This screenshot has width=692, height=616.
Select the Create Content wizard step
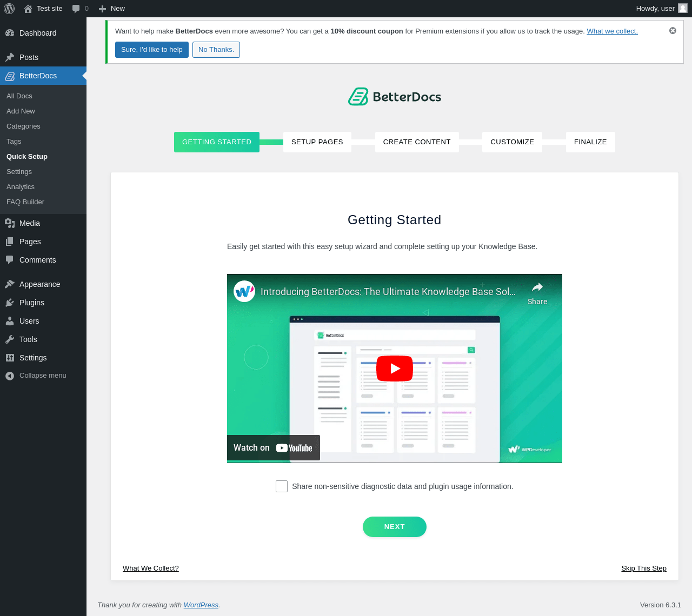[417, 142]
